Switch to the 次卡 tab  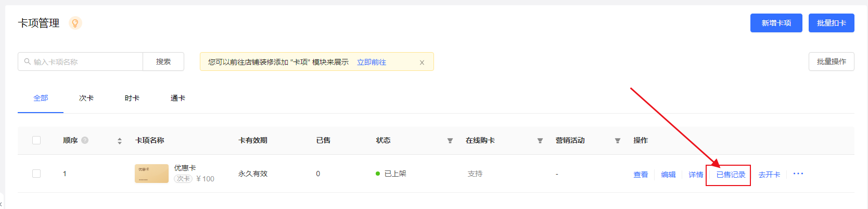tap(86, 98)
